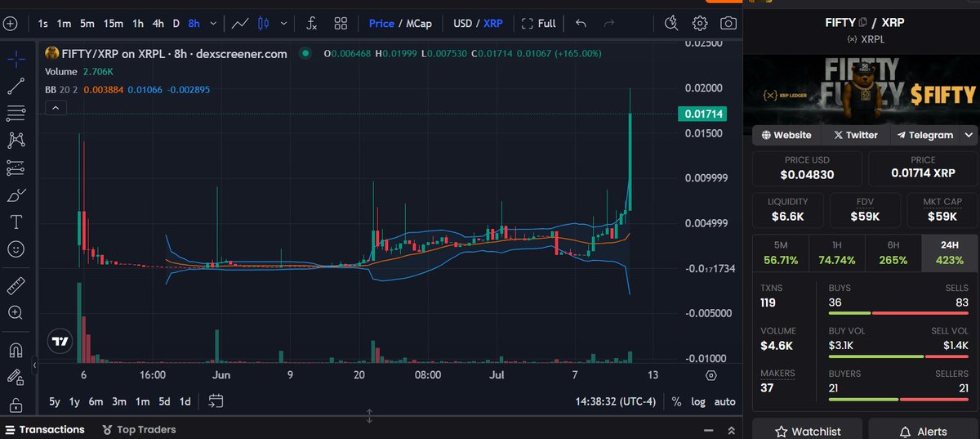Select the crosshair cursor tool
This screenshot has height=439, width=980.
tap(16, 58)
